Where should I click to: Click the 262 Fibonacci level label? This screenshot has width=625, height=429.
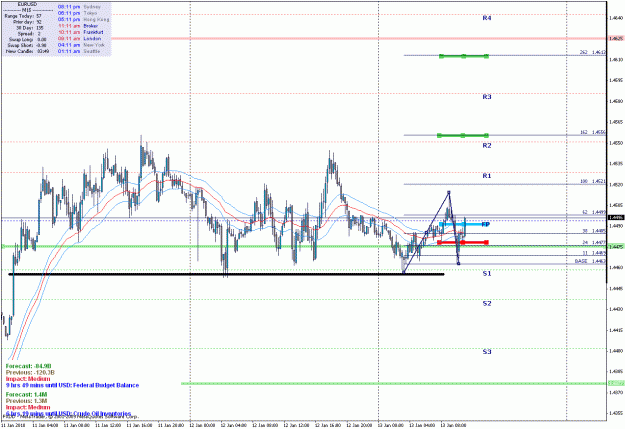593,52
